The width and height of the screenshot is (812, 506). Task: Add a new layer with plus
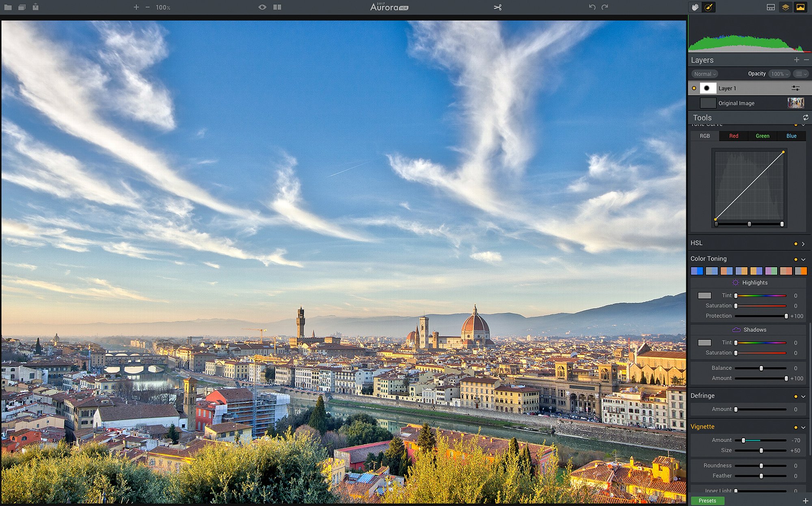tap(797, 60)
